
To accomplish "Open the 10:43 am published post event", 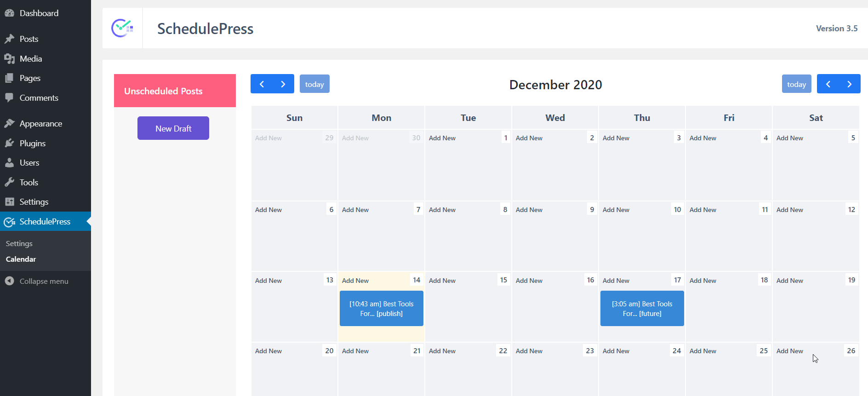I will (x=382, y=309).
